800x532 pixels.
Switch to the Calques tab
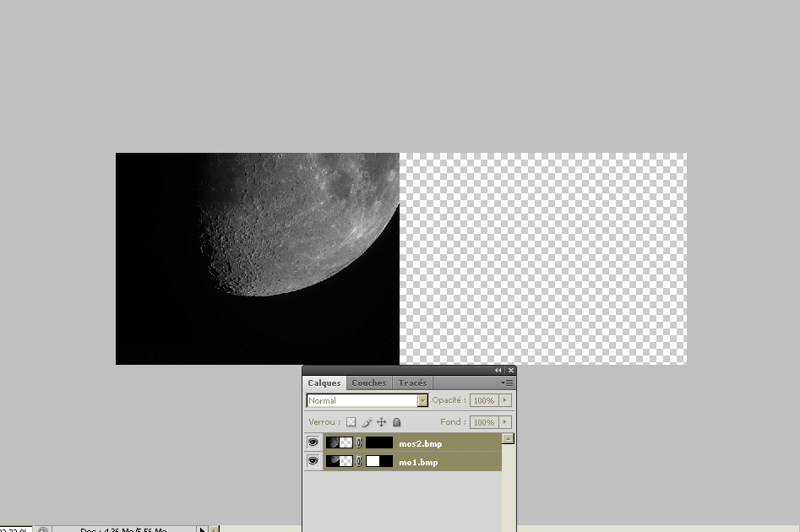pos(324,383)
